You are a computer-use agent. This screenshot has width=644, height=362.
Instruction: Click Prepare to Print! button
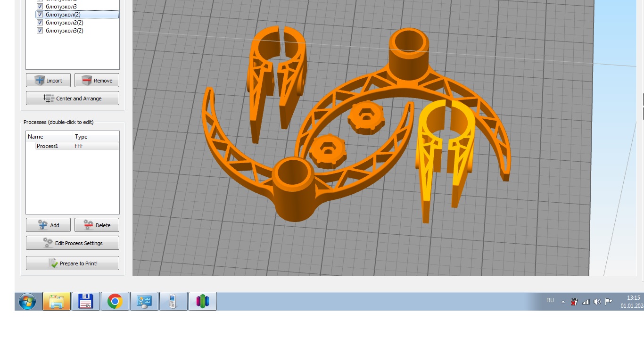[73, 263]
